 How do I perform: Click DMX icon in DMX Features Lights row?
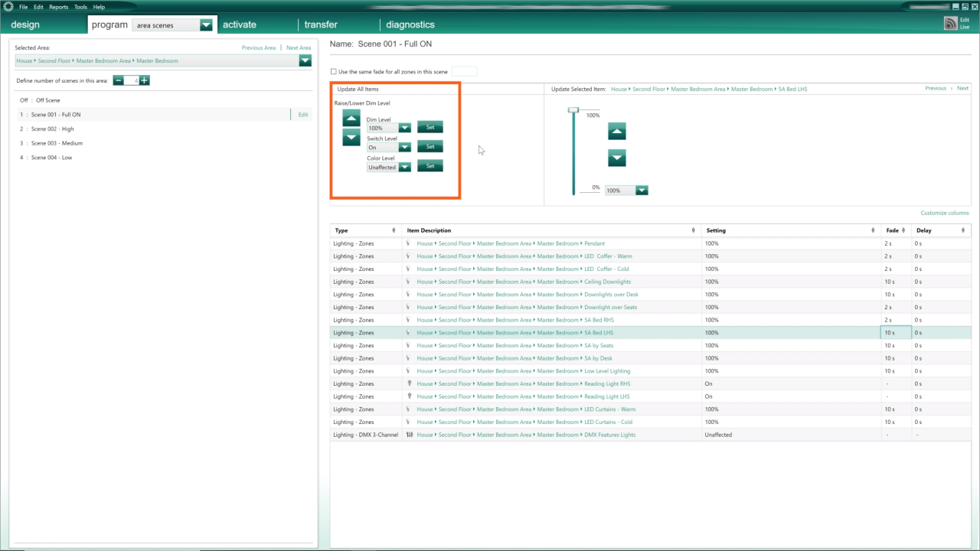(x=410, y=435)
